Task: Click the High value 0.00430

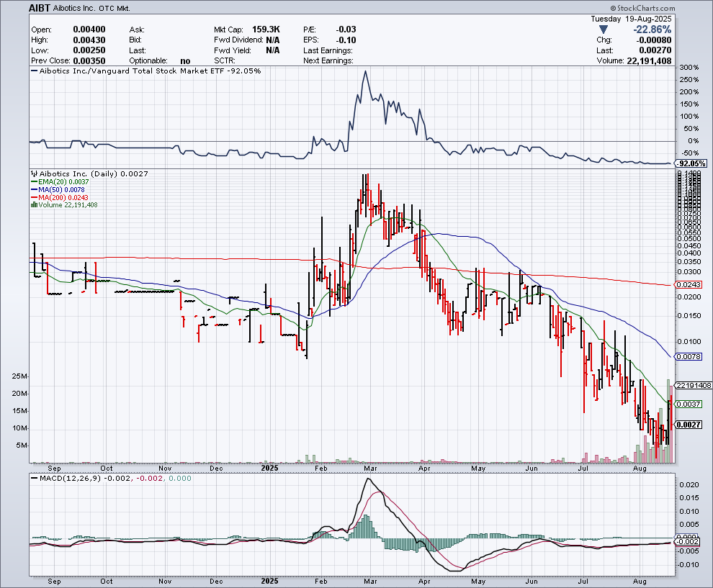Action: [89, 40]
